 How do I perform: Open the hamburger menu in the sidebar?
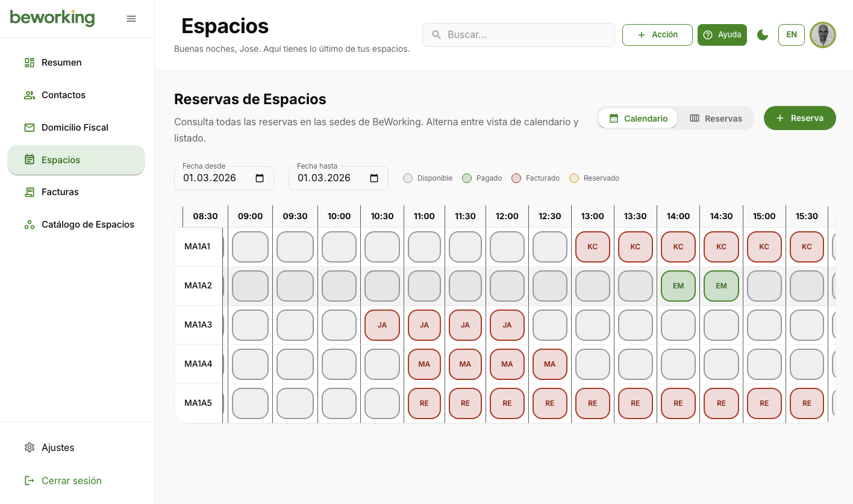pos(131,19)
